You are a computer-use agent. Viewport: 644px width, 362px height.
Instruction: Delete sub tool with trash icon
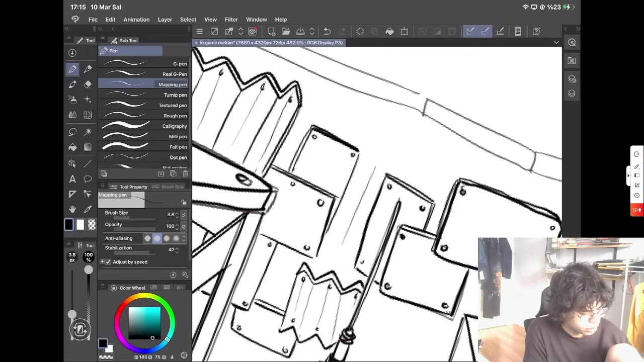(185, 173)
